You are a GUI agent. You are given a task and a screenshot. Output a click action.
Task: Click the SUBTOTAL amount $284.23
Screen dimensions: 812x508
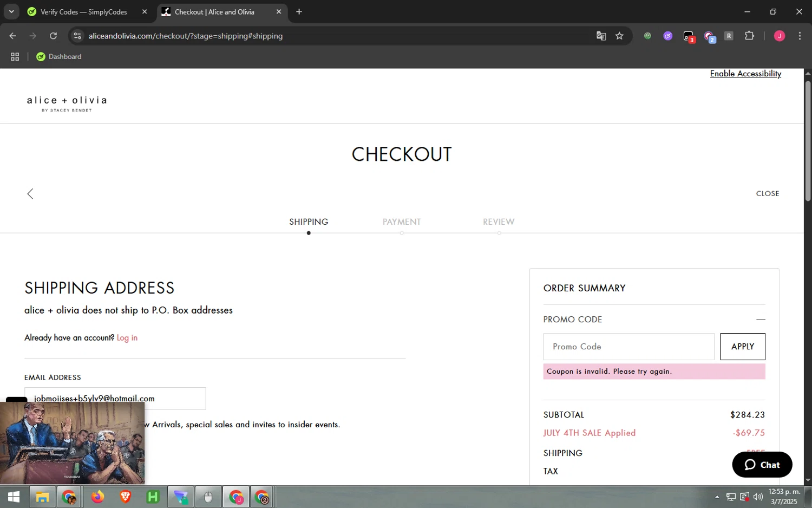(x=747, y=415)
